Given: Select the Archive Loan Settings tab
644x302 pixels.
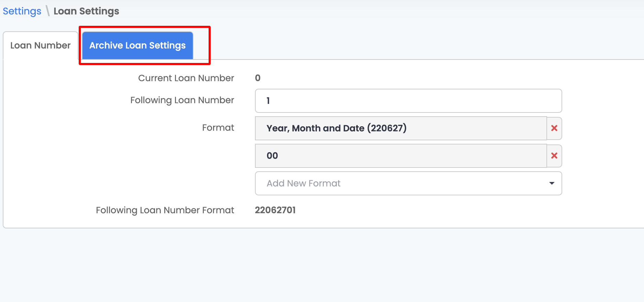Looking at the screenshot, I should click(137, 45).
